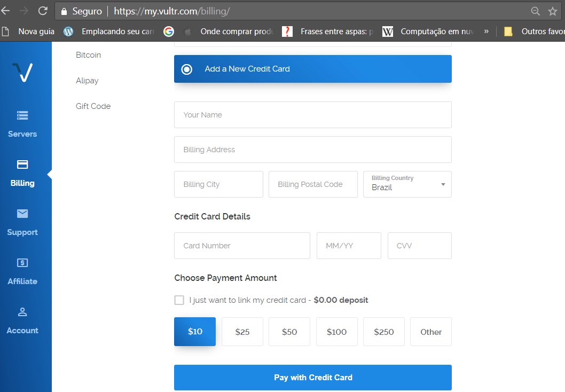
Task: Focus the Billing Address field
Action: tap(313, 150)
